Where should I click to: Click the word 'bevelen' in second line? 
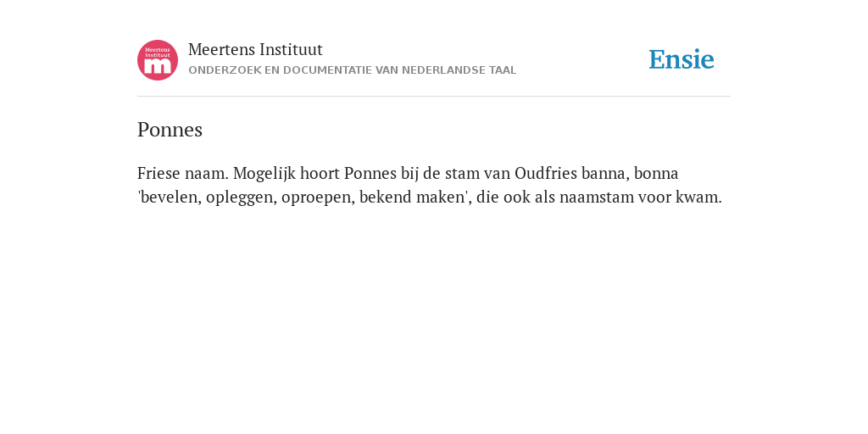coord(170,198)
